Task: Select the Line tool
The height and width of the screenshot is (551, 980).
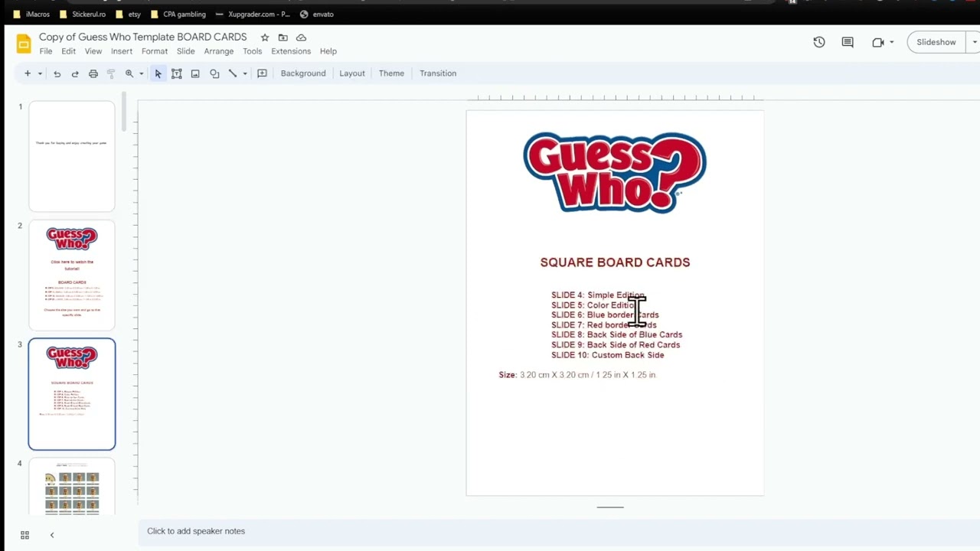Action: pos(233,73)
